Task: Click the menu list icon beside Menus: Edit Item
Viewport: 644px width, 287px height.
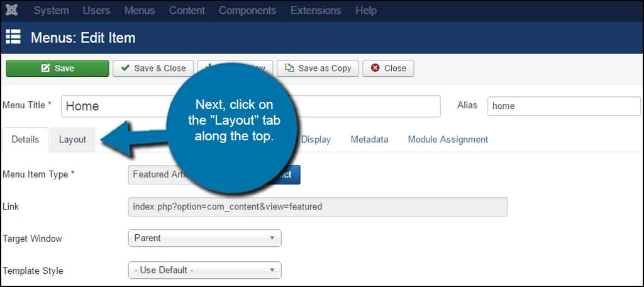Action: tap(13, 37)
